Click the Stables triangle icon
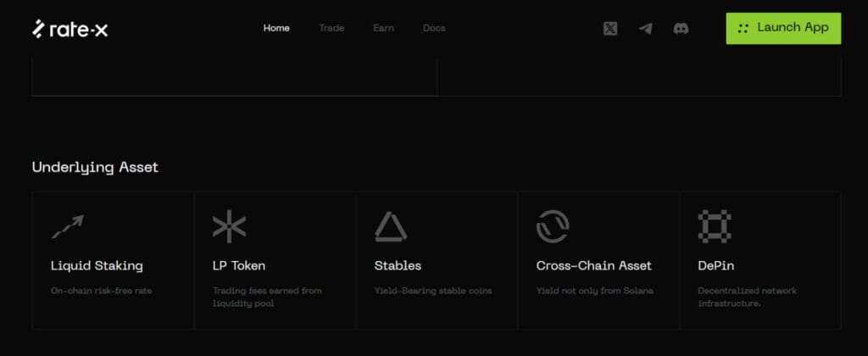 coord(391,226)
